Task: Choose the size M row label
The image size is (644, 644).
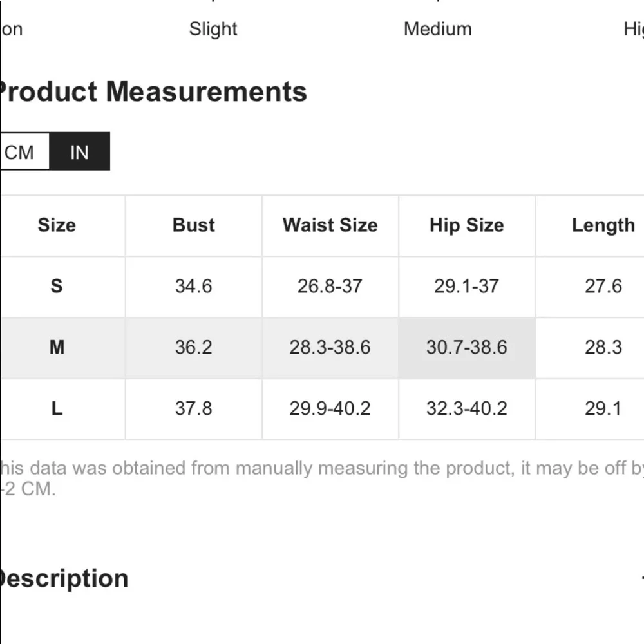Action: click(x=57, y=347)
